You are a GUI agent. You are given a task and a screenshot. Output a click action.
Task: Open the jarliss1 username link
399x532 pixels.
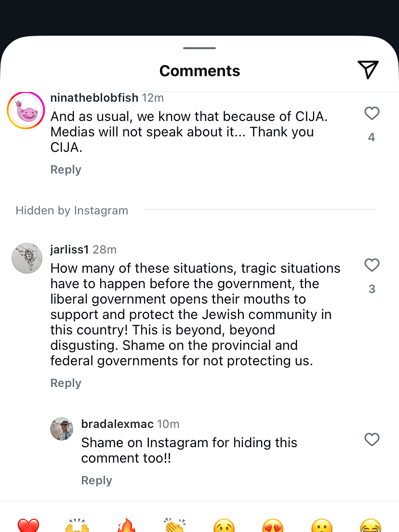coord(69,250)
